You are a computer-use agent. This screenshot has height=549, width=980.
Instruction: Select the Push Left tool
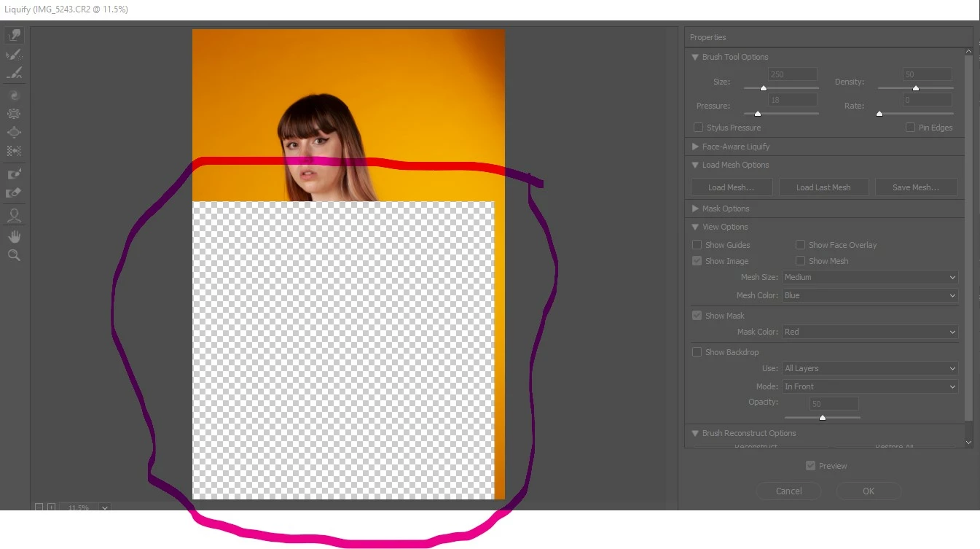(14, 151)
